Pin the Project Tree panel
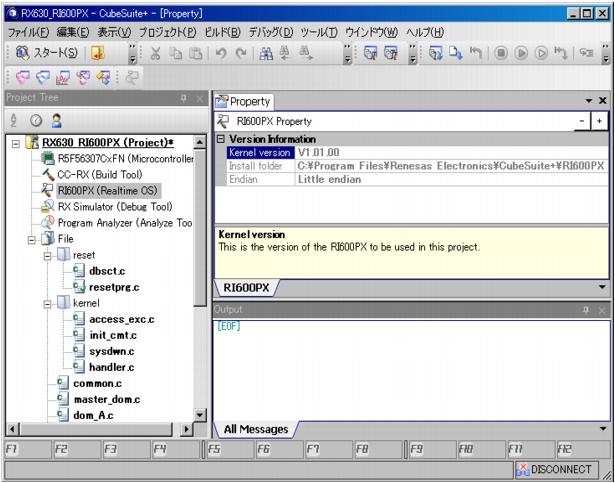615x483 pixels. [183, 98]
